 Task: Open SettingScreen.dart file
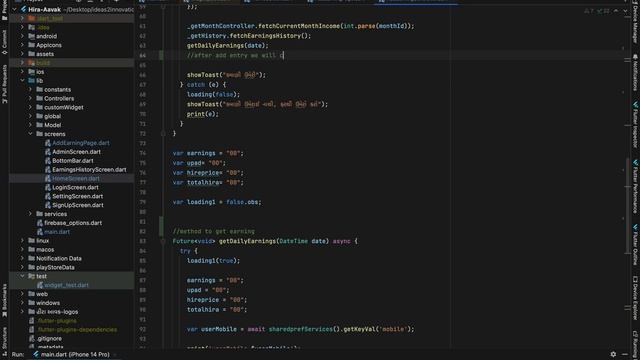pos(78,196)
